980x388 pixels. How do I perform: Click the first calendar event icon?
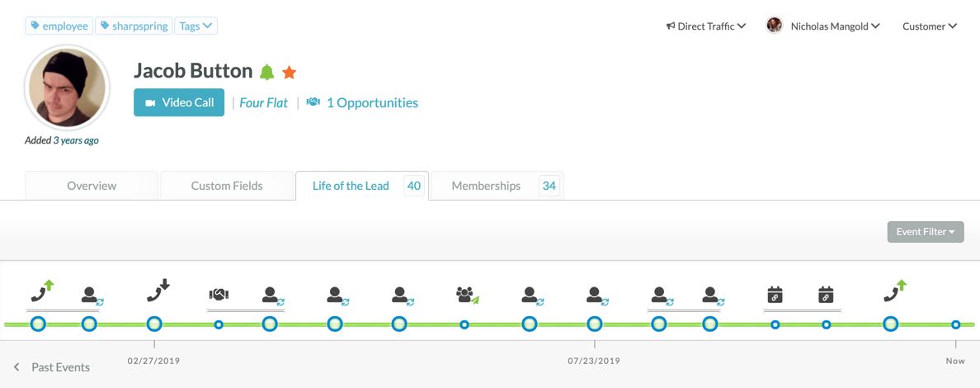coord(775,295)
